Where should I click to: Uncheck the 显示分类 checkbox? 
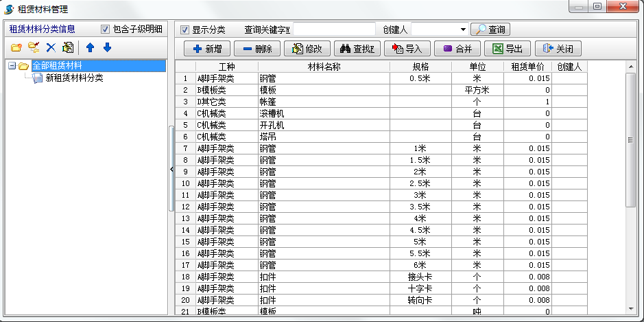(184, 30)
